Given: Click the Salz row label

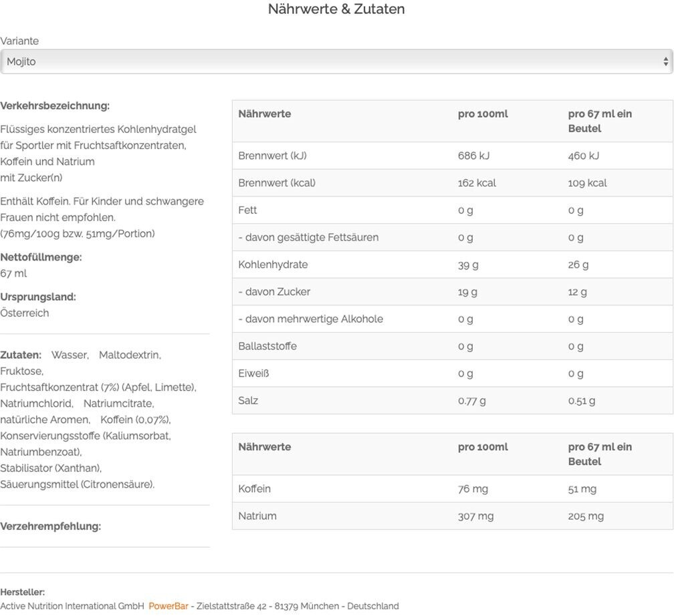Looking at the screenshot, I should 248,401.
